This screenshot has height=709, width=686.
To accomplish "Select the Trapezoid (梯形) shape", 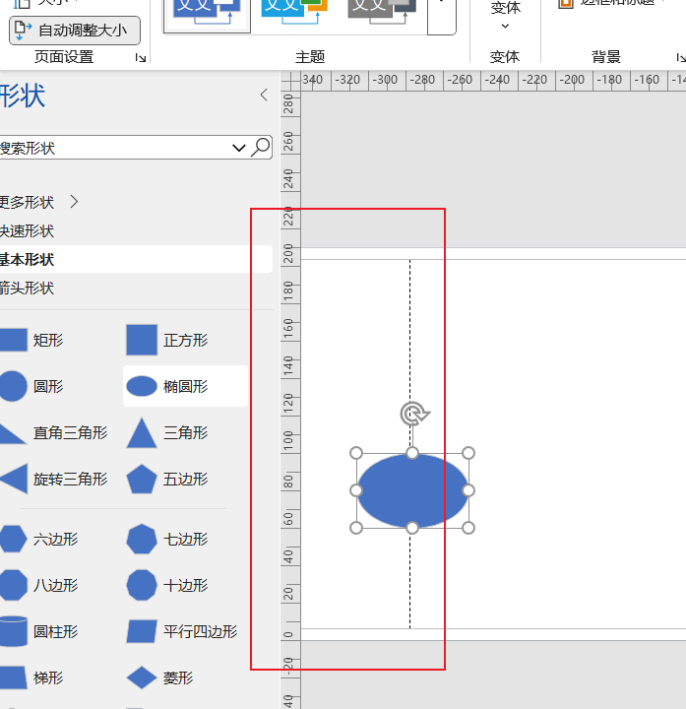I will pos(32,678).
